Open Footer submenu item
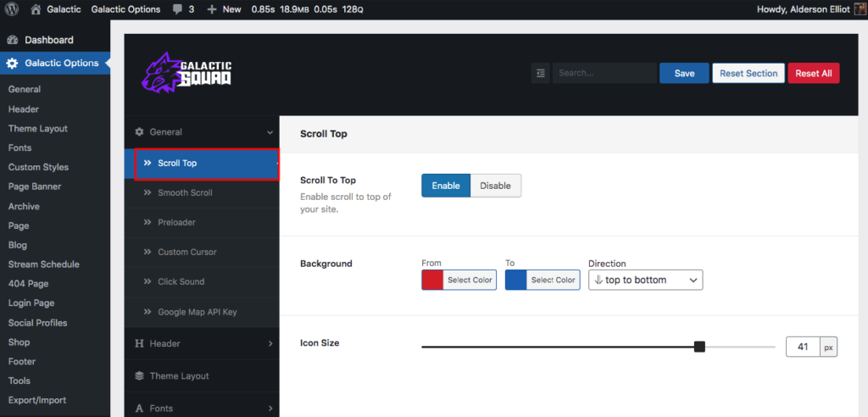The height and width of the screenshot is (417, 868). pyautogui.click(x=21, y=361)
